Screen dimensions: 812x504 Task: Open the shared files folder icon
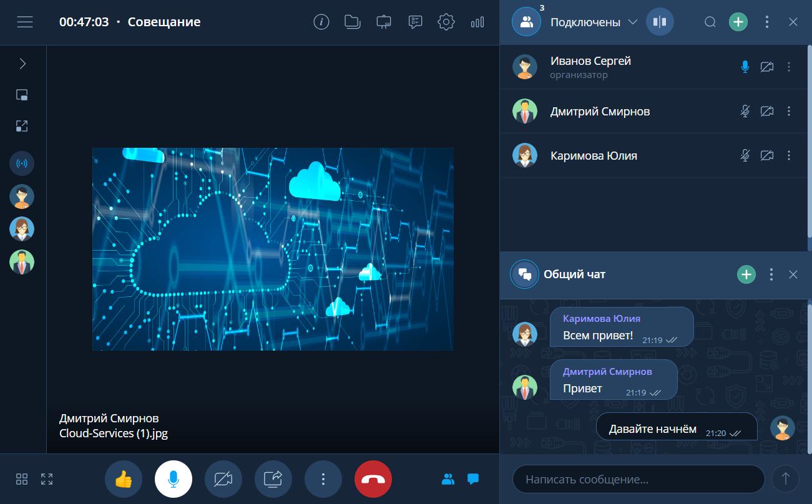click(x=353, y=22)
